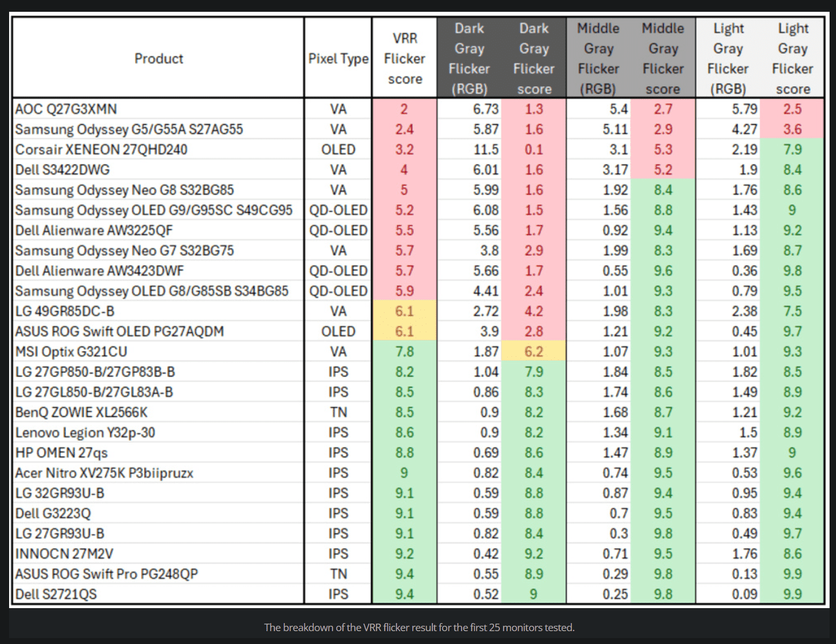
Task: Click the Middle Gray Flicker (RGB) header
Action: (x=598, y=58)
